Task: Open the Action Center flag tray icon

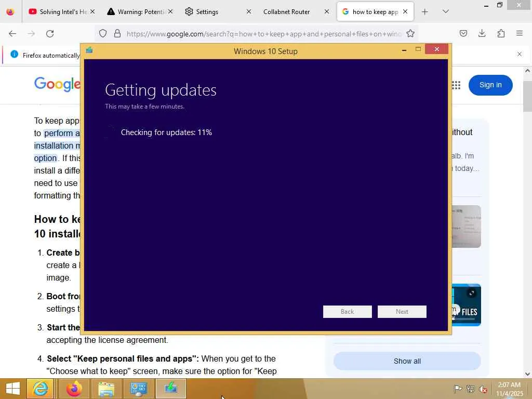Action: tap(457, 389)
